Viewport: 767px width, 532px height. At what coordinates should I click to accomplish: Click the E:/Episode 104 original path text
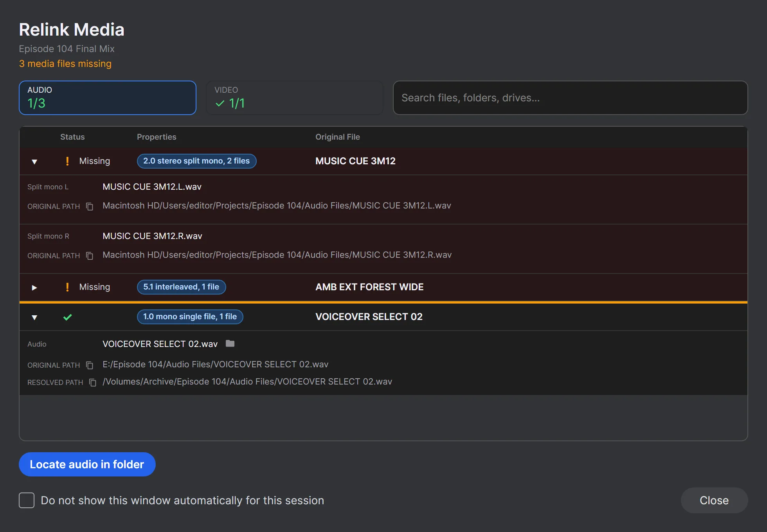pyautogui.click(x=215, y=365)
